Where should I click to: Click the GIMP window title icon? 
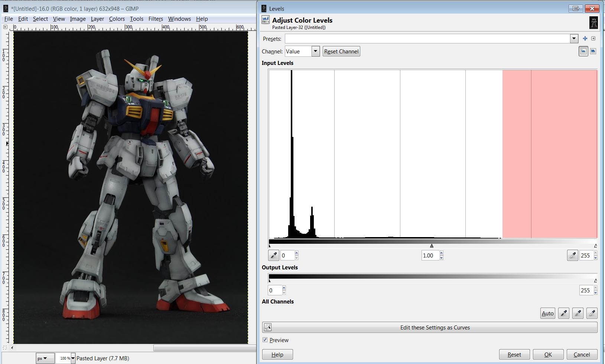pyautogui.click(x=6, y=9)
